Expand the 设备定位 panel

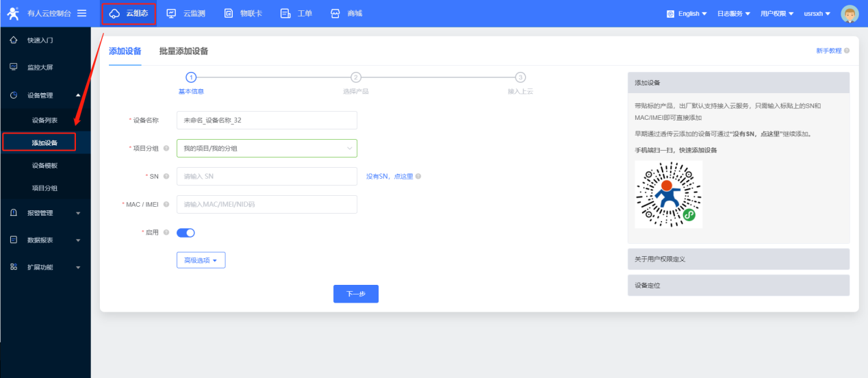[x=739, y=285]
